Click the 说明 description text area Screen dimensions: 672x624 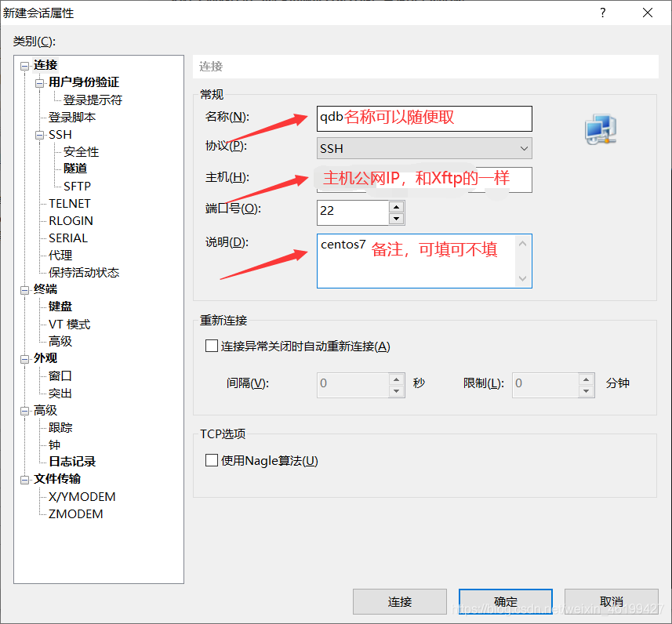[424, 261]
